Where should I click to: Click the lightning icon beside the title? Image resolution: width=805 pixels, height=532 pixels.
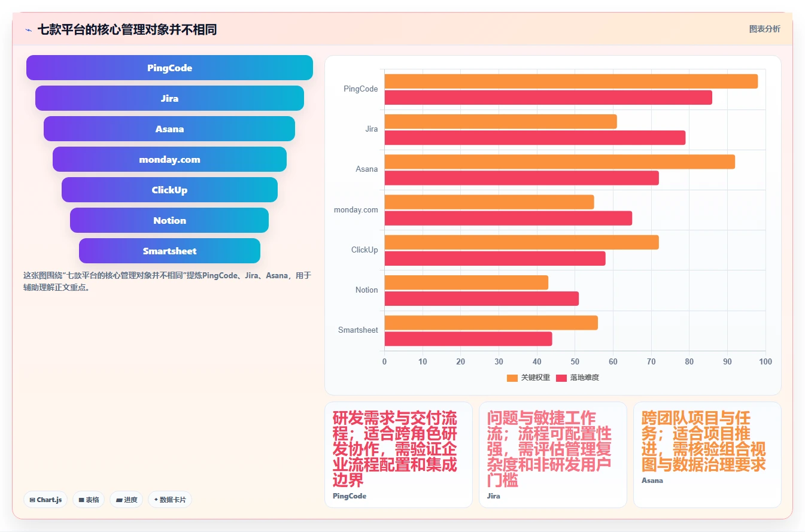click(28, 29)
